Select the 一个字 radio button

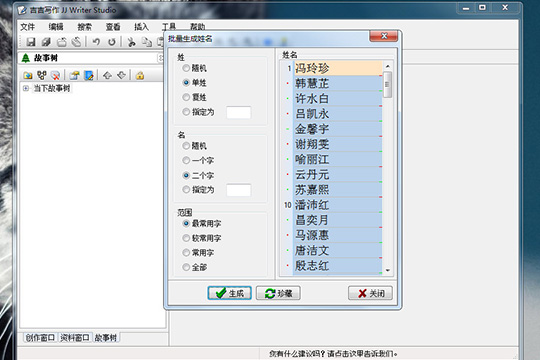click(198, 161)
